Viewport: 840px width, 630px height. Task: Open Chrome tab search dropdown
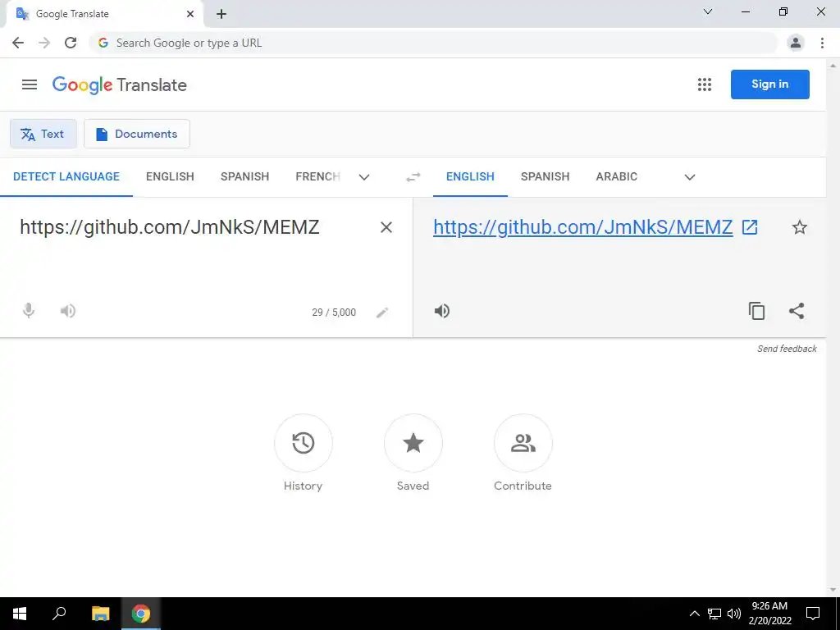pyautogui.click(x=708, y=11)
